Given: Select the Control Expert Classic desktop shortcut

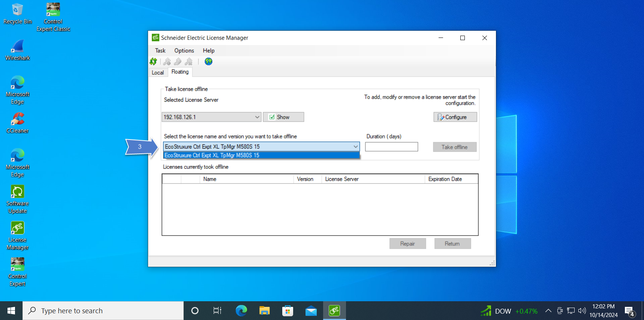Looking at the screenshot, I should pyautogui.click(x=53, y=17).
